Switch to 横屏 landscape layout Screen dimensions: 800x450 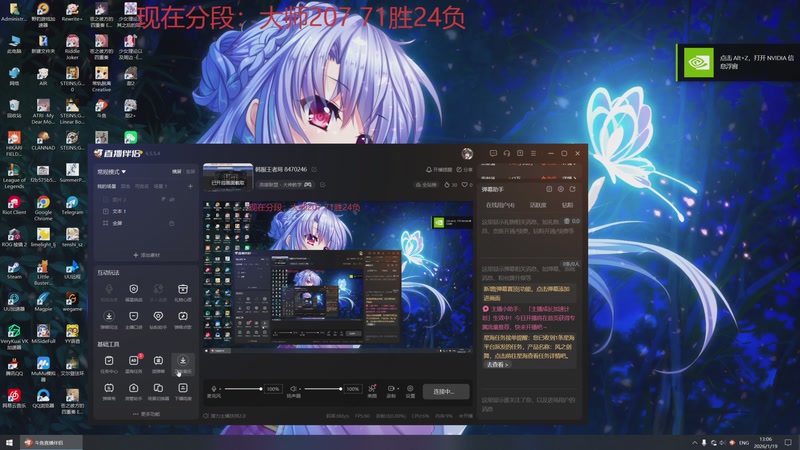coord(177,172)
